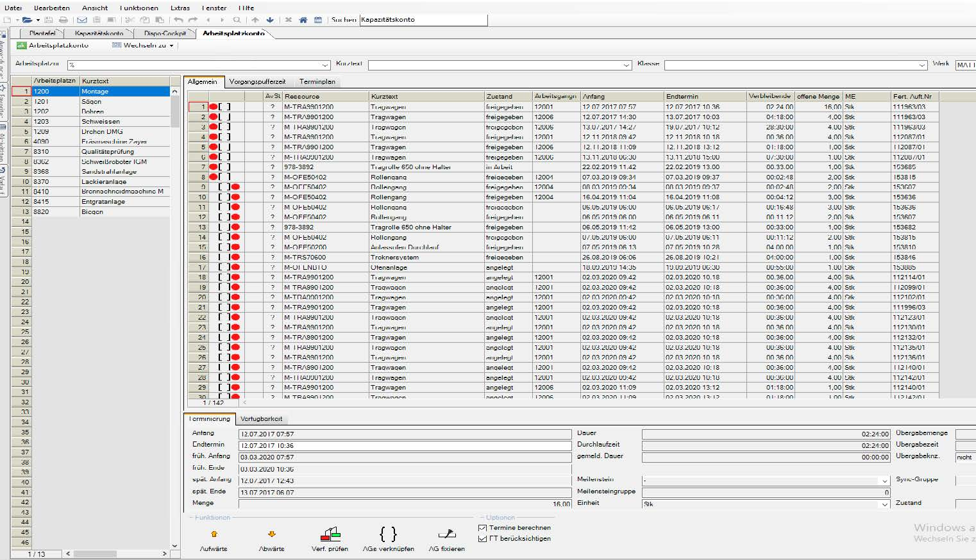The height and width of the screenshot is (560, 976).
Task: Click the AG fixieren pin icon
Action: point(447,534)
